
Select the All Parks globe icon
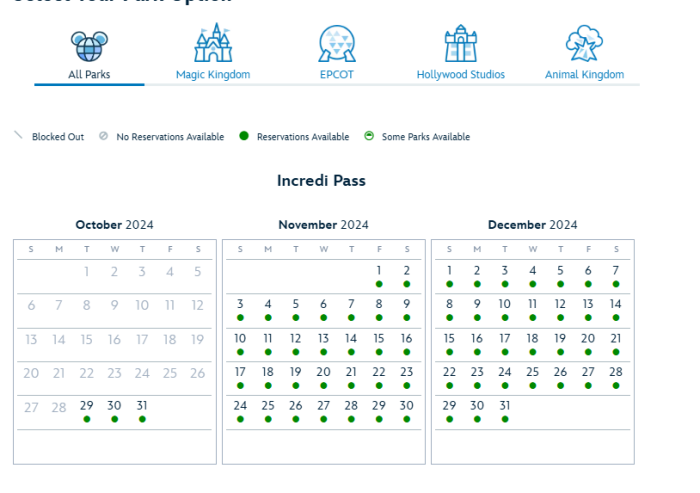click(x=89, y=45)
